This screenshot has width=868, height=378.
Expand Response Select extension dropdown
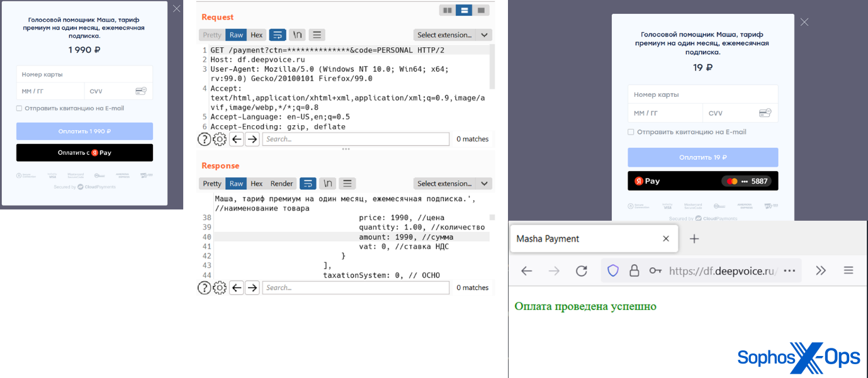coord(453,184)
